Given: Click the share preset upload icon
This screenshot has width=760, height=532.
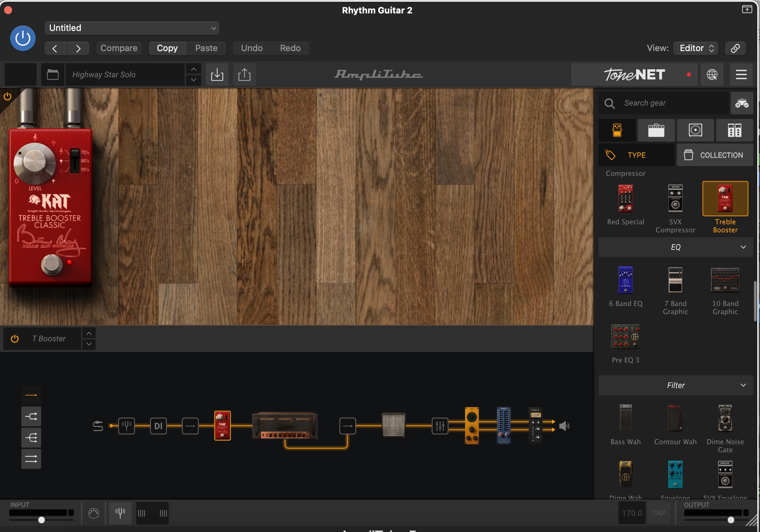Looking at the screenshot, I should [x=244, y=75].
